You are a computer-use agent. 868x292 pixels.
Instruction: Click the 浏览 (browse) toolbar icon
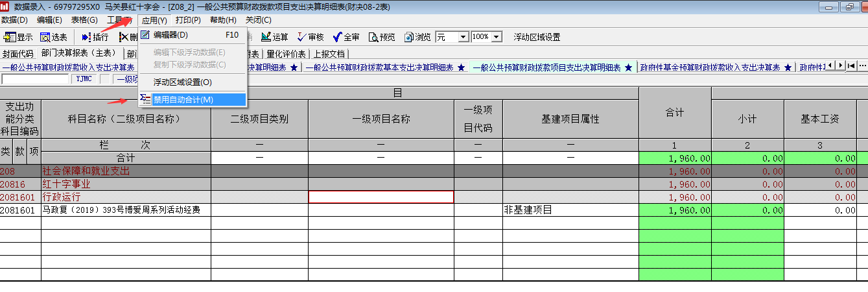point(417,37)
